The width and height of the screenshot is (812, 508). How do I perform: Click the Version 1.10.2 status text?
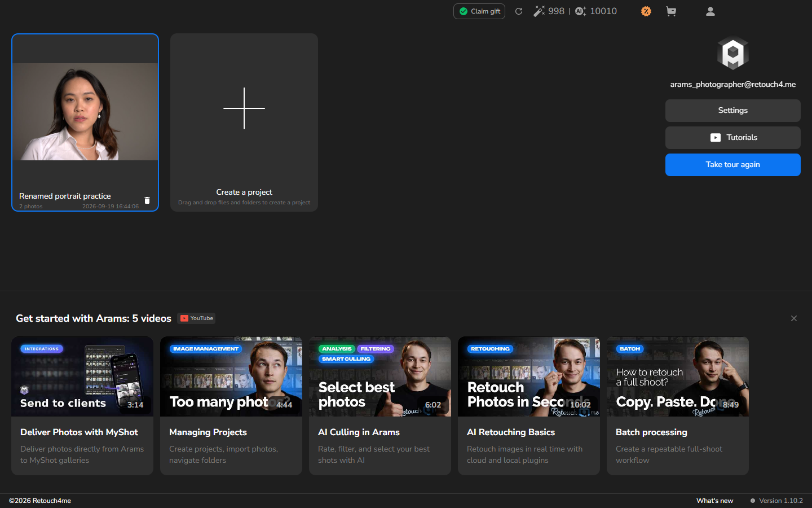781,501
